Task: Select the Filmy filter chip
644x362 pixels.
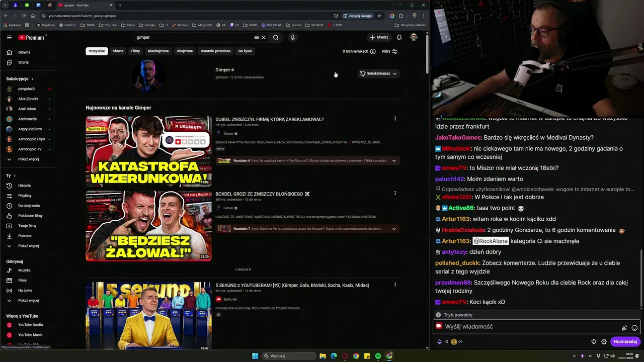Action: (135, 51)
